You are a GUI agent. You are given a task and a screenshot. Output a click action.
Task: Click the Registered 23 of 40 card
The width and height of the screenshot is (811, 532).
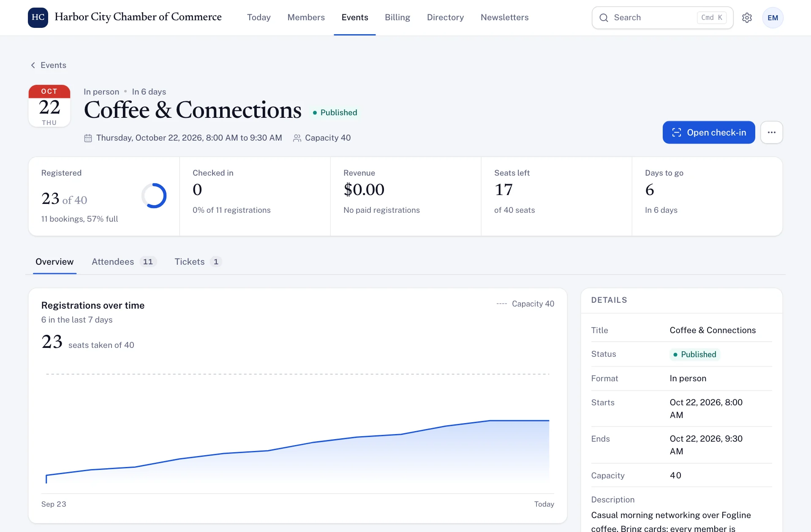coord(104,196)
